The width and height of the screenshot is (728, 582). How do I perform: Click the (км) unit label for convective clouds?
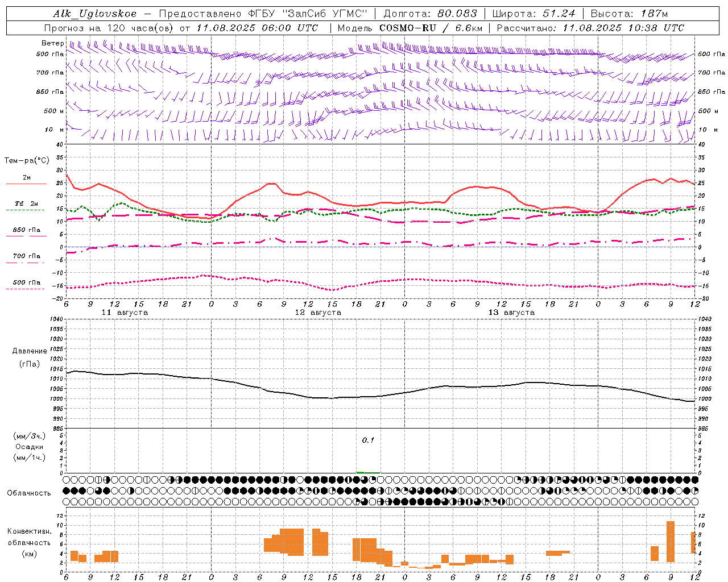pos(30,554)
